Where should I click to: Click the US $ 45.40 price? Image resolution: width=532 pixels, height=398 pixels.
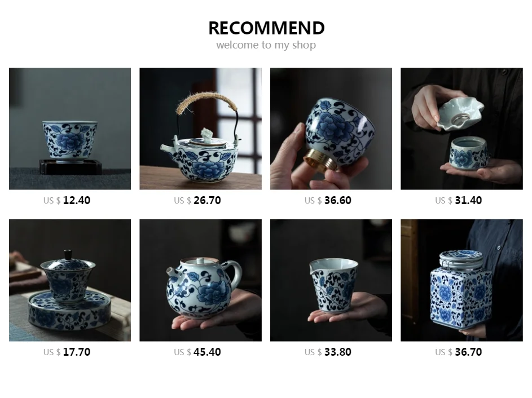point(197,352)
